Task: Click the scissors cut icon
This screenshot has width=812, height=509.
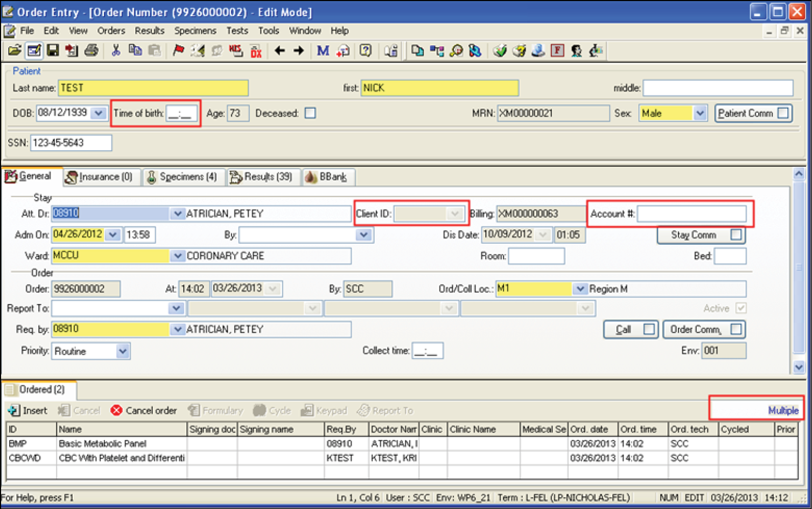Action: 115,51
